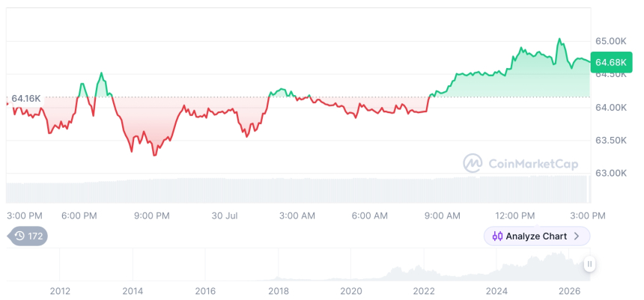Click the 64.16K opening price label

click(x=26, y=99)
